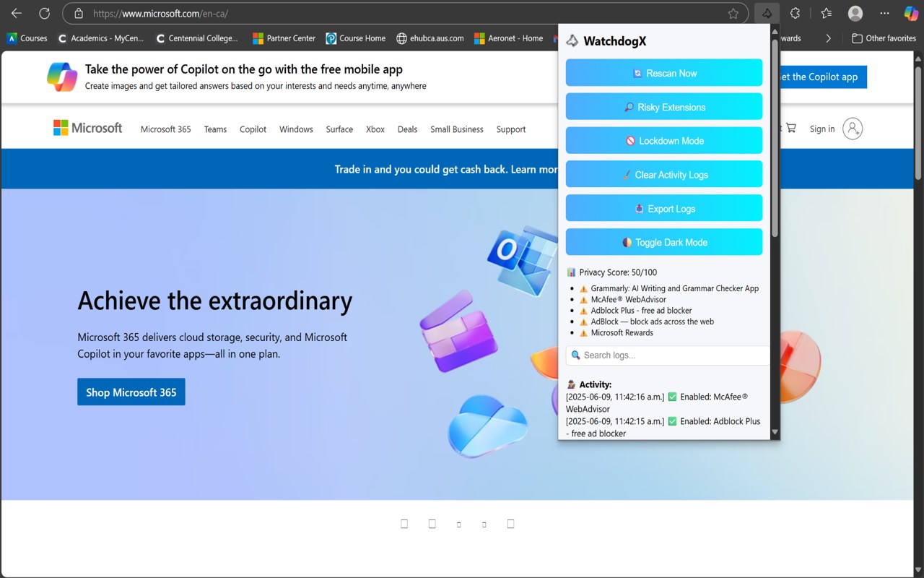The height and width of the screenshot is (578, 924).
Task: Open the Course Home bookmark
Action: [x=355, y=38]
